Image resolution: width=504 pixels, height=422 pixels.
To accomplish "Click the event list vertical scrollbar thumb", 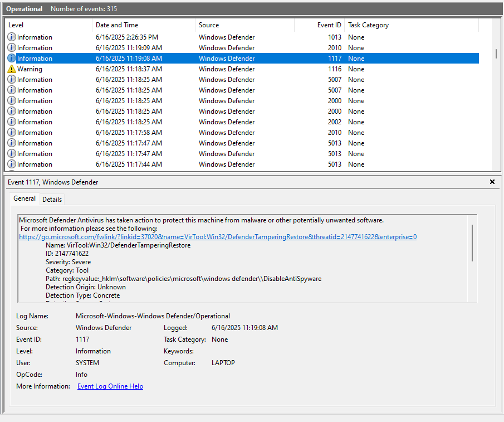I will [x=496, y=54].
